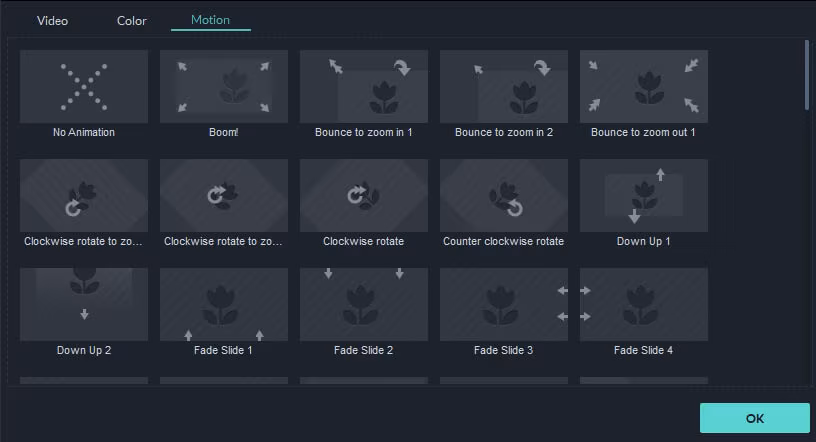Click the 'Counter clockwise rotate' label
This screenshot has height=442, width=816.
click(503, 241)
